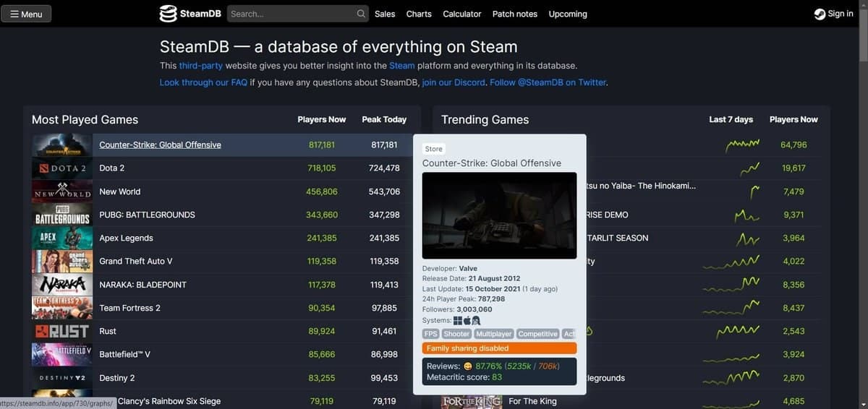The image size is (868, 409).
Task: Click the Counter-Strike preview video thumbnail
Action: point(499,215)
